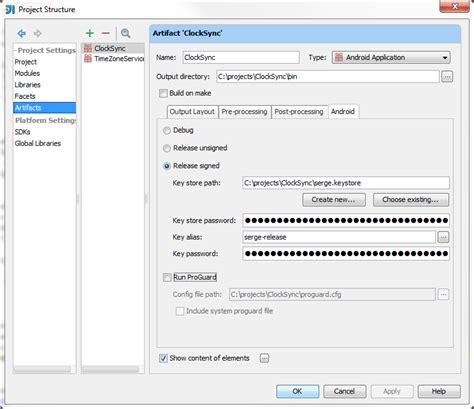Click the Key password field
This screenshot has width=474, height=409.
(x=346, y=254)
